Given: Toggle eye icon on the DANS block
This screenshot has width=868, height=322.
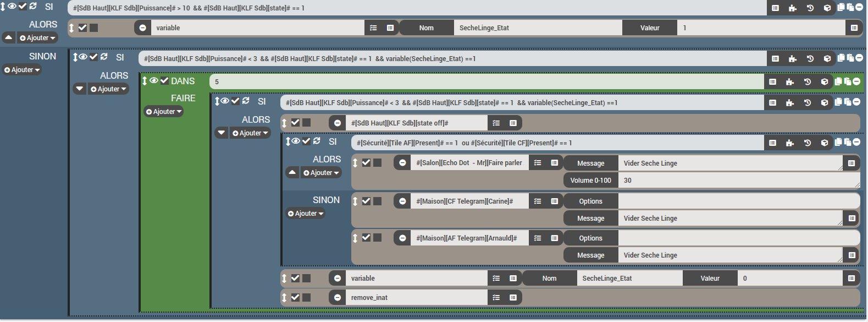Looking at the screenshot, I should point(154,80).
